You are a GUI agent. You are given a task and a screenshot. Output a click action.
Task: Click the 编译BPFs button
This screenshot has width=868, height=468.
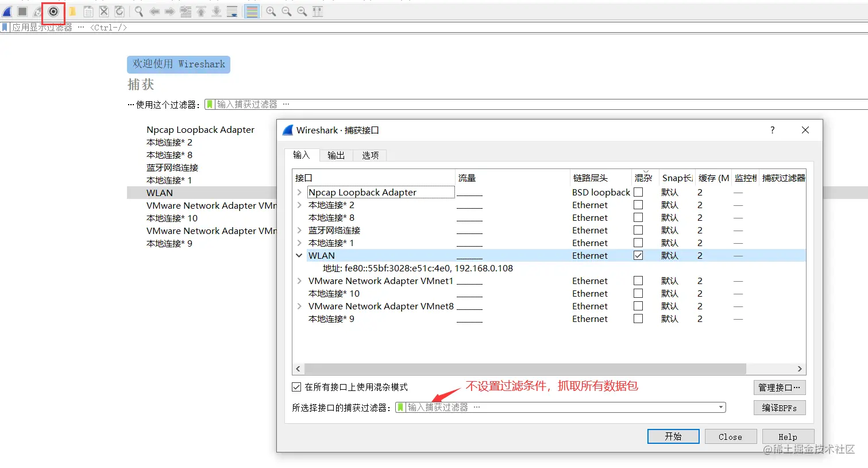tap(779, 408)
